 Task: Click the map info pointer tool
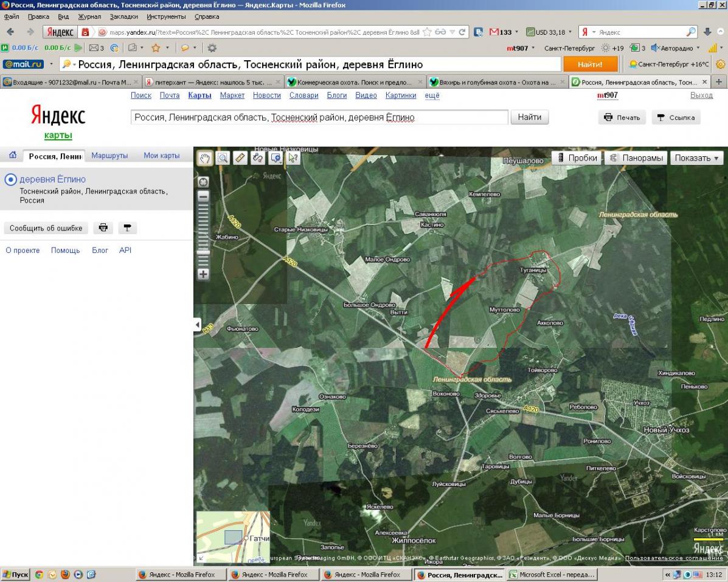point(294,158)
